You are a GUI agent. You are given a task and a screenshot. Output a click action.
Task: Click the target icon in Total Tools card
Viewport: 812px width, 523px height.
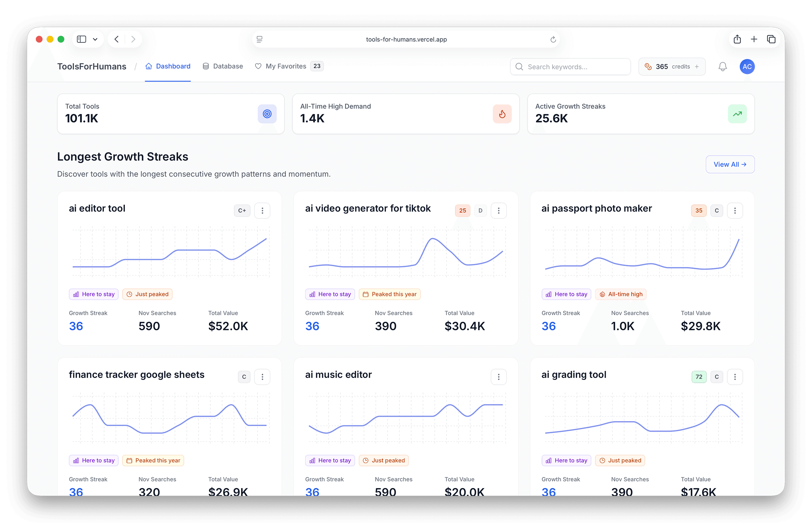pos(267,114)
